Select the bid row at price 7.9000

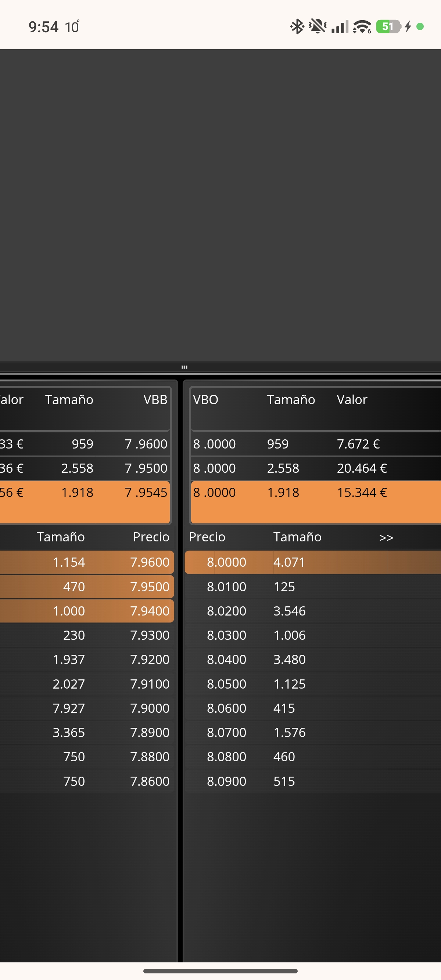(x=87, y=708)
